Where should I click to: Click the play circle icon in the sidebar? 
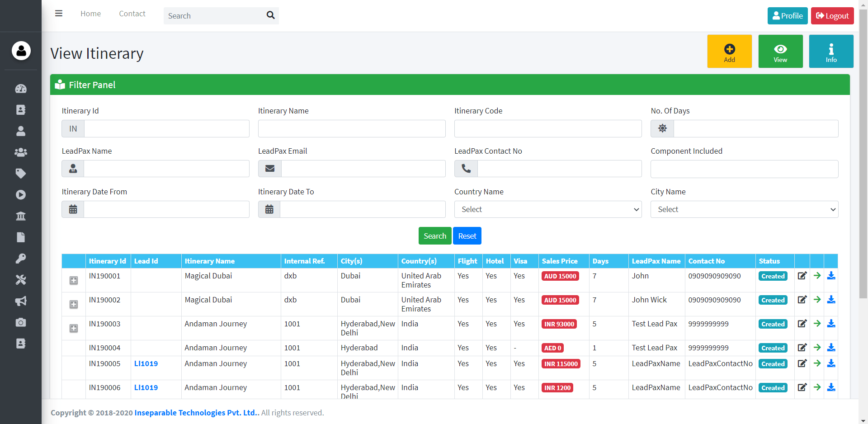coord(21,195)
